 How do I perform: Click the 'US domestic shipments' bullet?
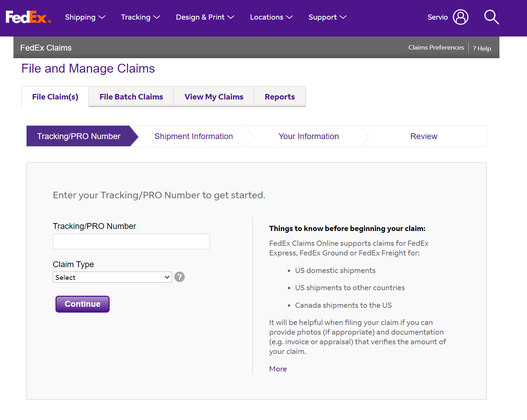pos(335,271)
